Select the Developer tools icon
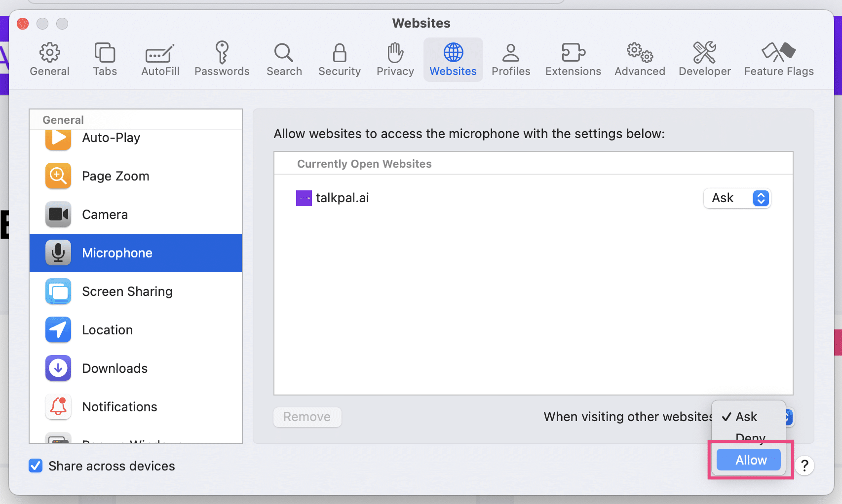This screenshot has width=842, height=504. tap(704, 58)
